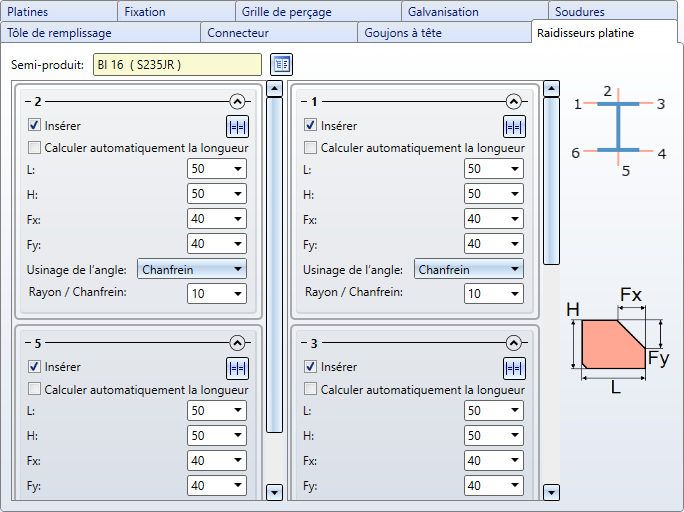
Task: Open the Goujons à tête tab
Action: pos(445,33)
